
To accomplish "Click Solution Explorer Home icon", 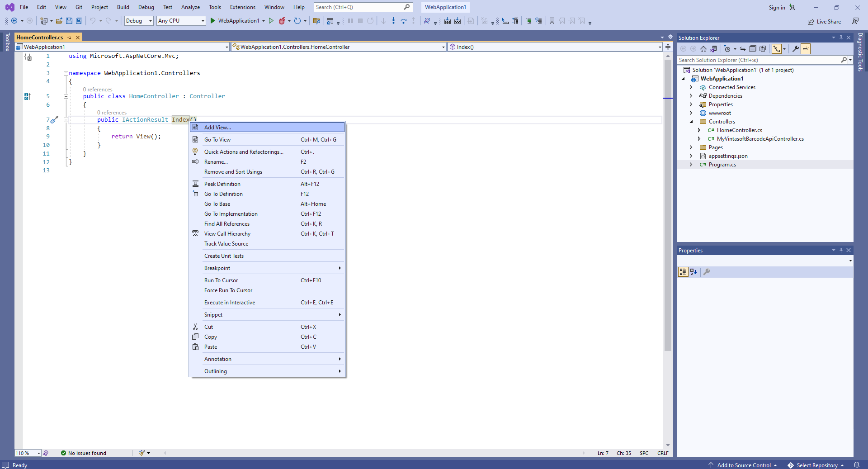I will [703, 49].
